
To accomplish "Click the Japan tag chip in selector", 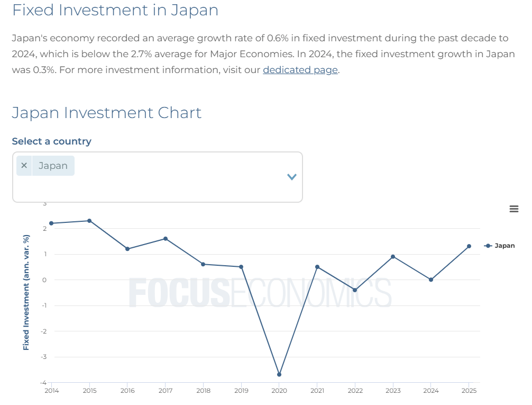I will click(x=53, y=165).
